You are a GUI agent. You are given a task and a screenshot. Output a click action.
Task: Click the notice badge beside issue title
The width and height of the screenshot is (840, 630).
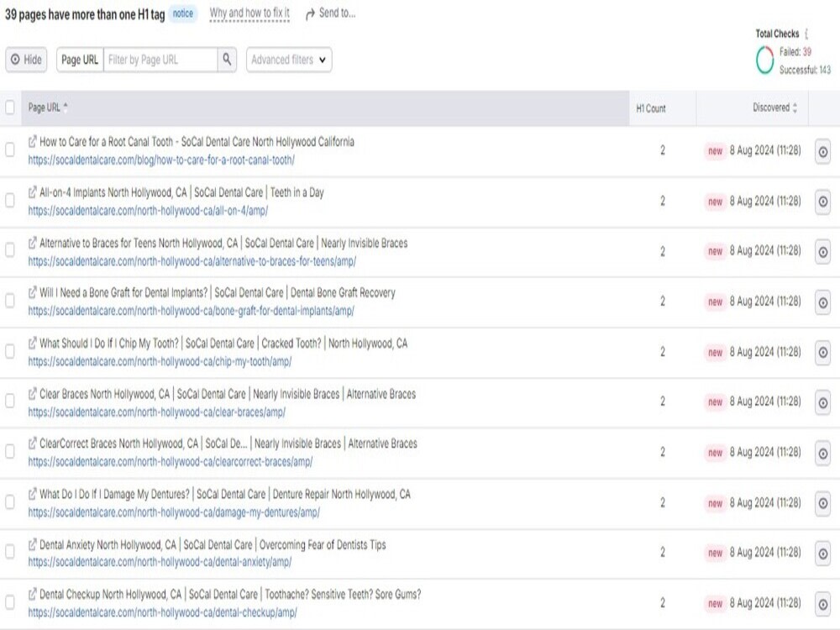pos(182,14)
